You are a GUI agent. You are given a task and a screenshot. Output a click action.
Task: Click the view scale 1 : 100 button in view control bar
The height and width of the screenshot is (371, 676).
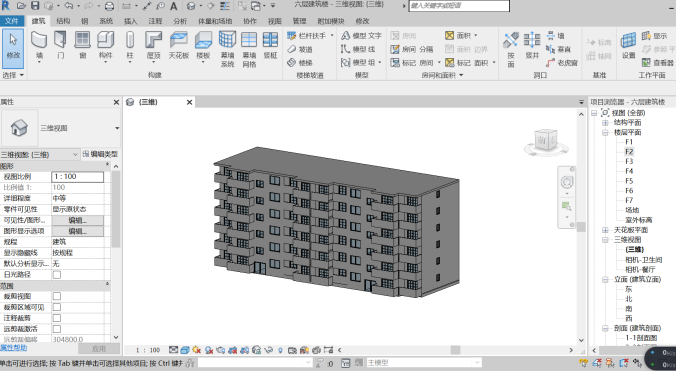148,350
